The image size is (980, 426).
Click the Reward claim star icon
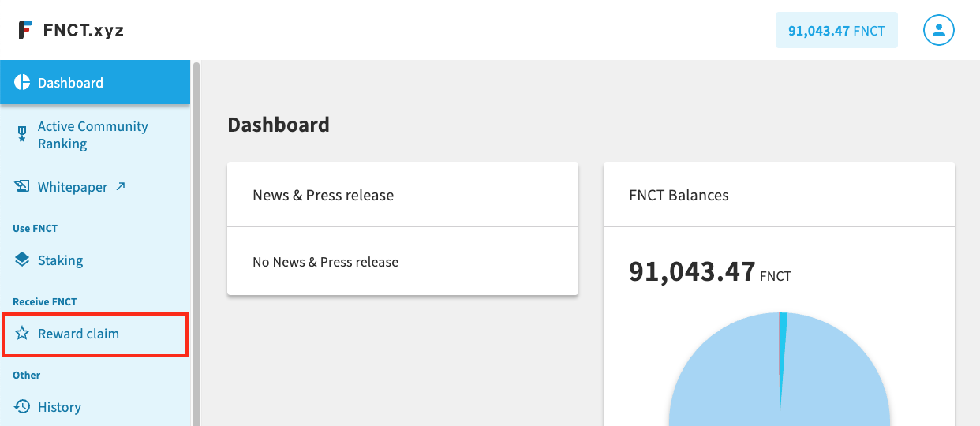pyautogui.click(x=22, y=334)
